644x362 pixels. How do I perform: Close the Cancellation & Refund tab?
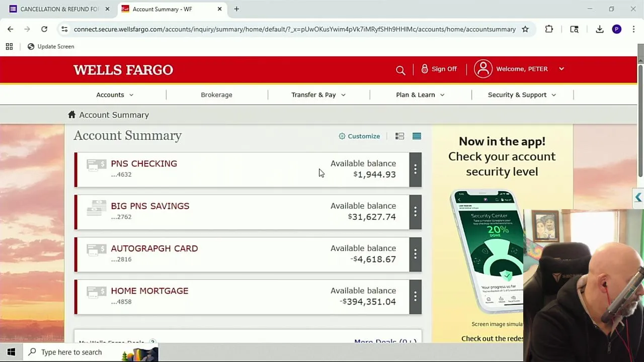pos(107,9)
